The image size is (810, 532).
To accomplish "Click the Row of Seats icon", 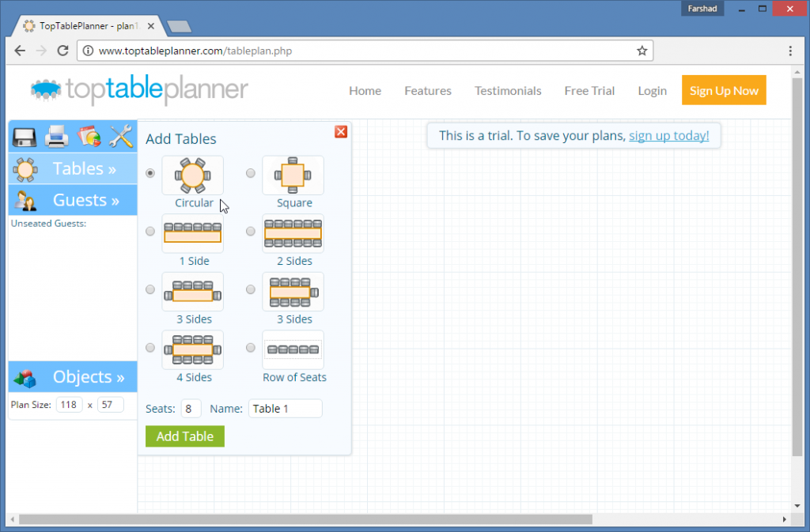I will tap(293, 349).
